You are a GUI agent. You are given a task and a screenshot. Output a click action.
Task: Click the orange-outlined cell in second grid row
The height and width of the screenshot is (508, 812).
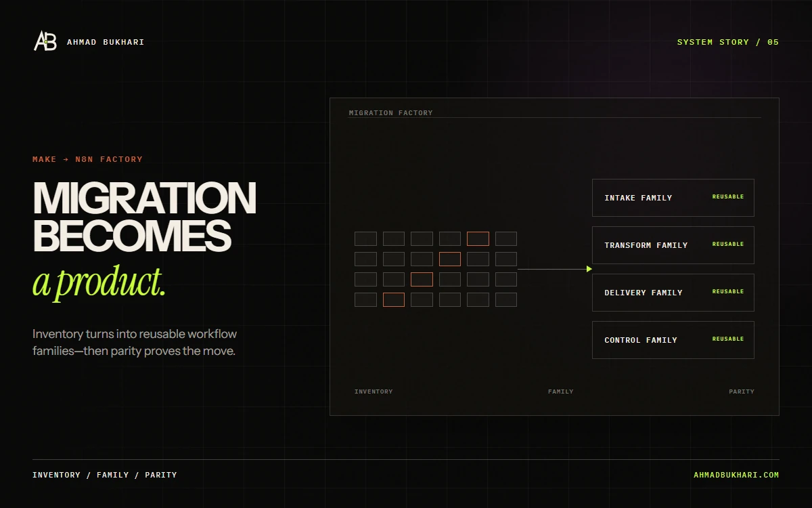pyautogui.click(x=450, y=259)
